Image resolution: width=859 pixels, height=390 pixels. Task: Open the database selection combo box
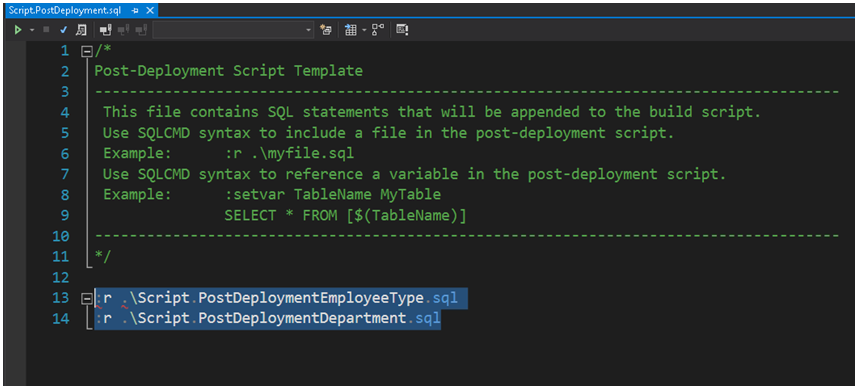233,30
